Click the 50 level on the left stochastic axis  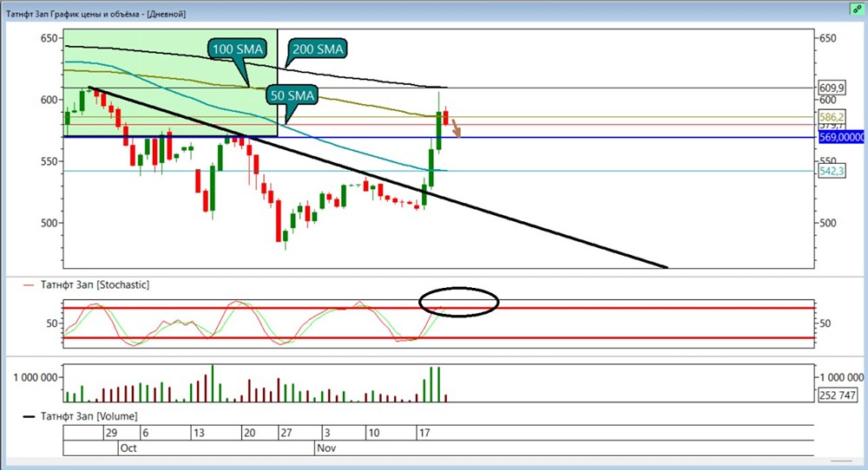pyautogui.click(x=52, y=323)
